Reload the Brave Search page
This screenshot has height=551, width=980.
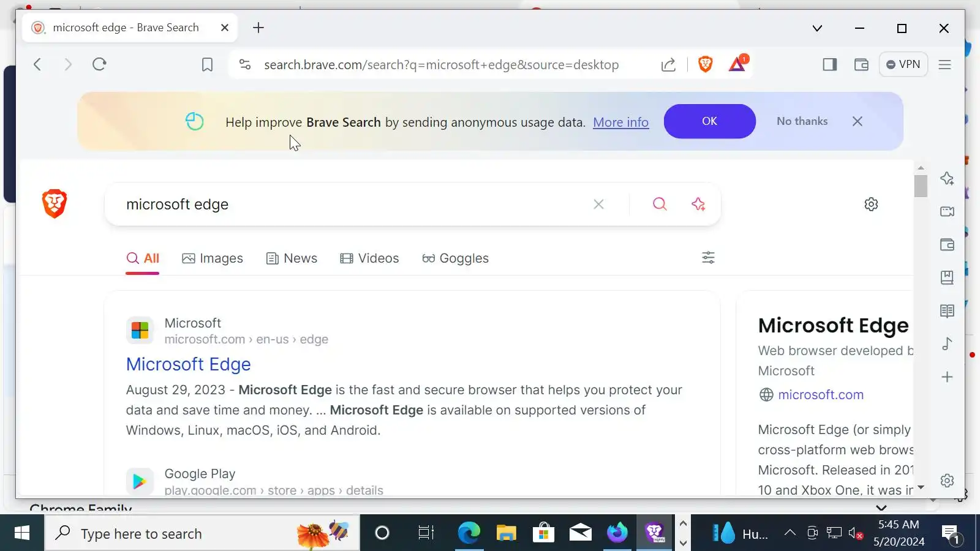coord(99,64)
